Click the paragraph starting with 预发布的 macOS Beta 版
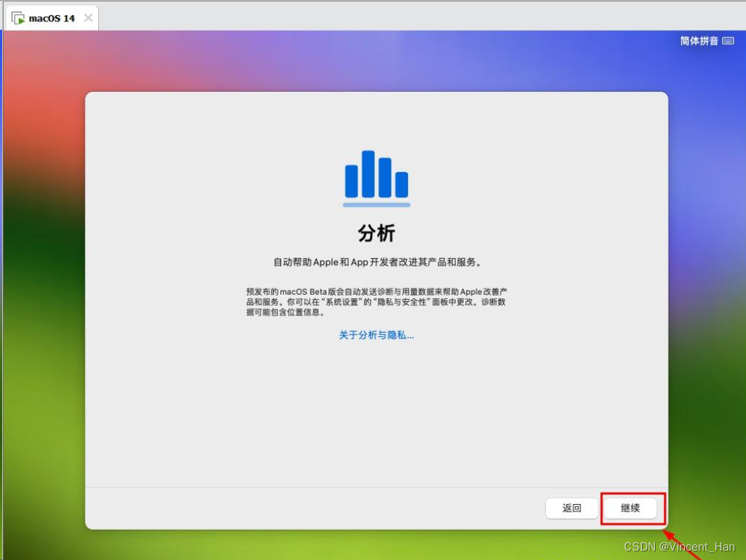This screenshot has height=560, width=746. pyautogui.click(x=377, y=302)
